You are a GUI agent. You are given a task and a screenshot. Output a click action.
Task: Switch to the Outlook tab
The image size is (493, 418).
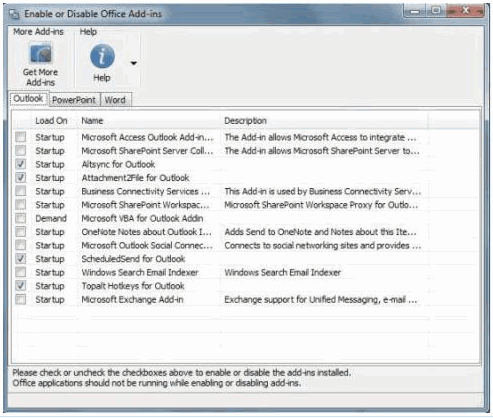pyautogui.click(x=28, y=99)
